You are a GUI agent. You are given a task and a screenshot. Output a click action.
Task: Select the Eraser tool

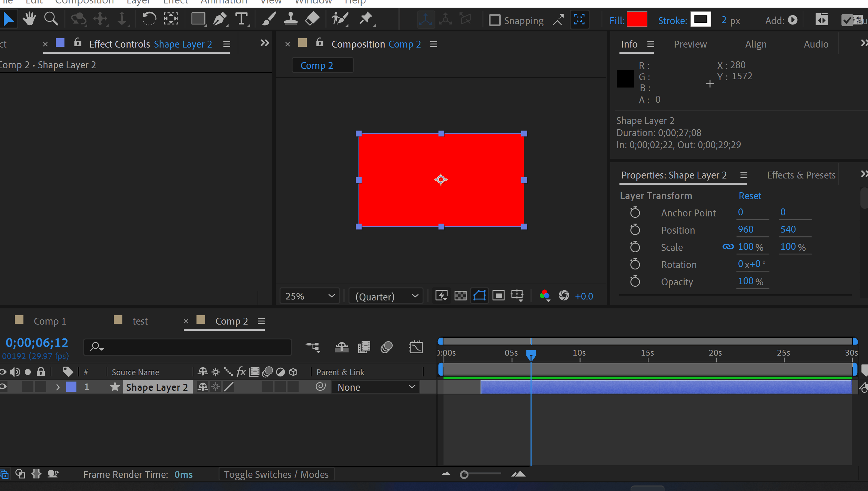tap(312, 19)
